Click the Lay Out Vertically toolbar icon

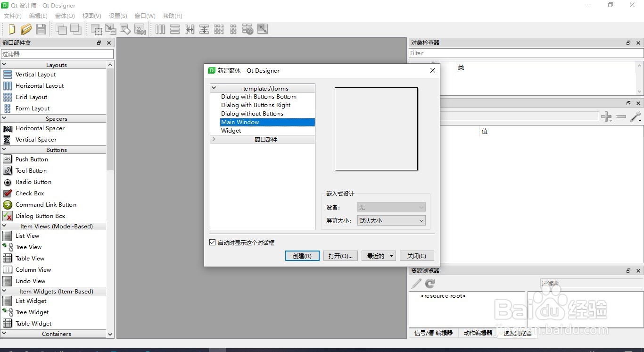(x=175, y=29)
